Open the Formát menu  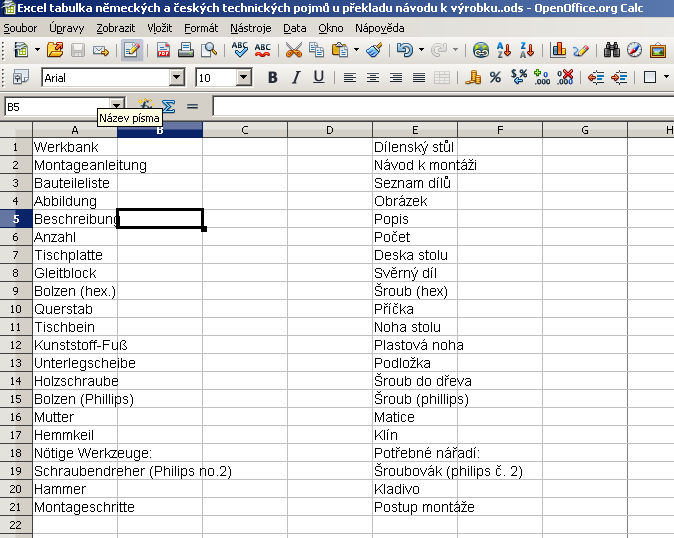(201, 28)
